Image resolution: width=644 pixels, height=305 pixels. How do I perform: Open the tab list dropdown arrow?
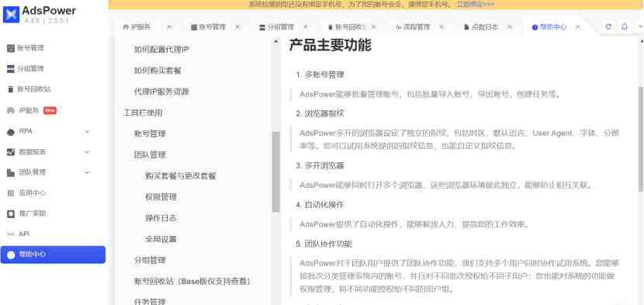(640, 26)
